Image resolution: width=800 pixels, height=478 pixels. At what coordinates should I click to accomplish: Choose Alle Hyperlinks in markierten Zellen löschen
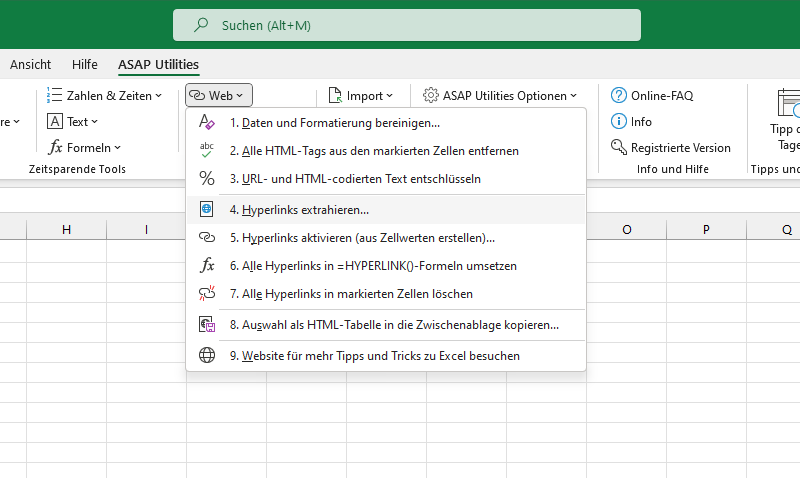pyautogui.click(x=386, y=294)
